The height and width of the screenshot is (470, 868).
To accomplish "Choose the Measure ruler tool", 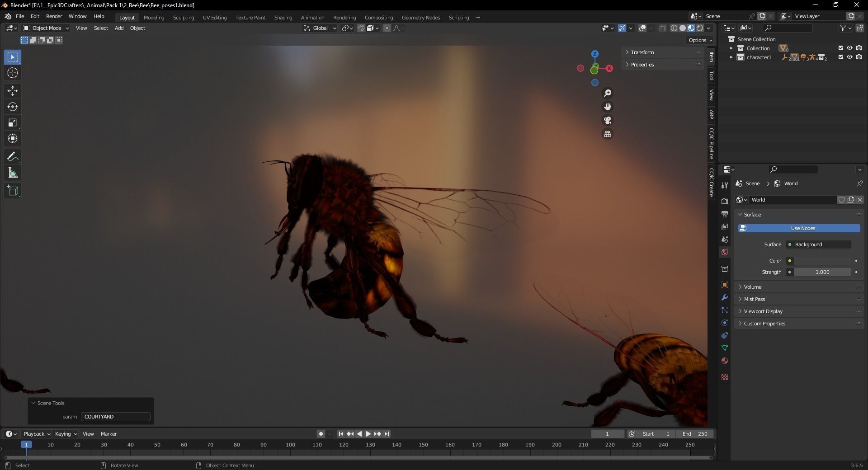I will [x=13, y=173].
